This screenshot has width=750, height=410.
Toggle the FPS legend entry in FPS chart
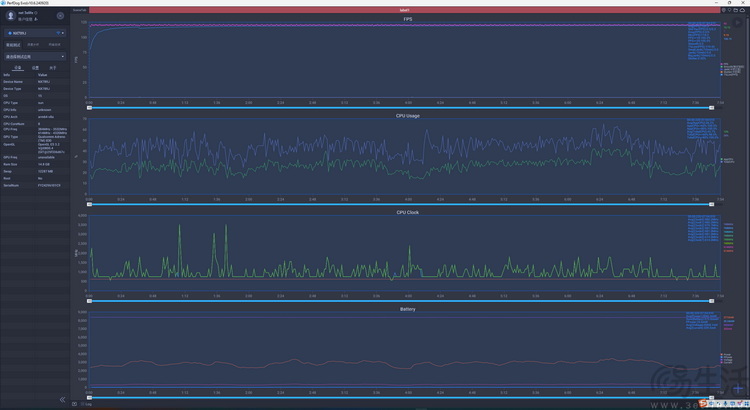[x=725, y=64]
